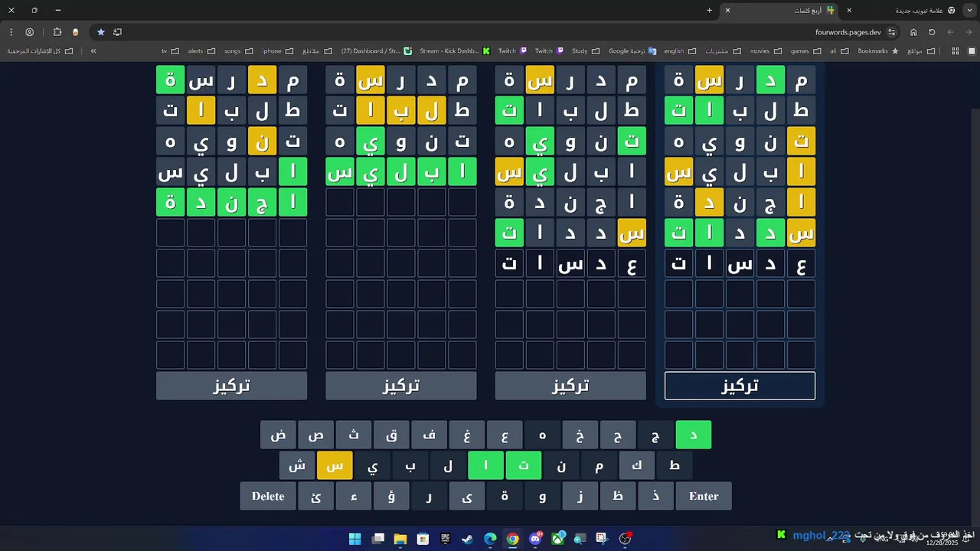The image size is (980, 551).
Task: Expand the alerts bookmarks folder
Action: coord(201,51)
